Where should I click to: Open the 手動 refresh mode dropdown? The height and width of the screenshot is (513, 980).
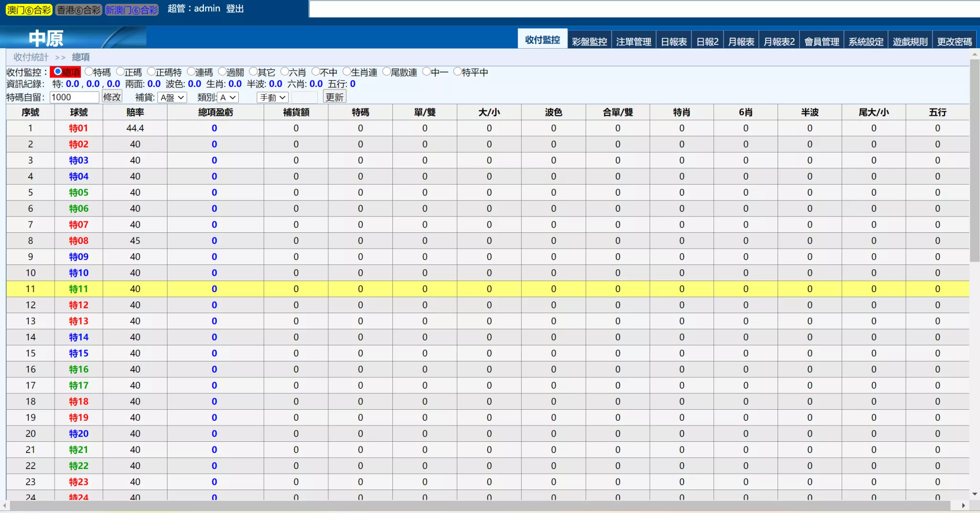click(x=272, y=98)
